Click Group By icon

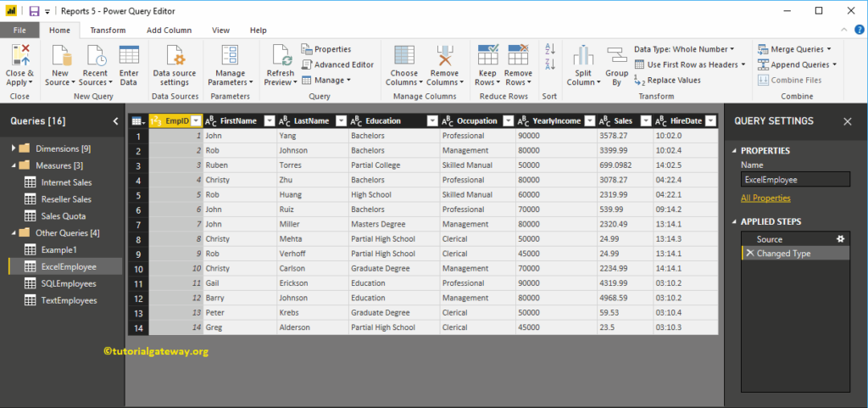coord(616,55)
